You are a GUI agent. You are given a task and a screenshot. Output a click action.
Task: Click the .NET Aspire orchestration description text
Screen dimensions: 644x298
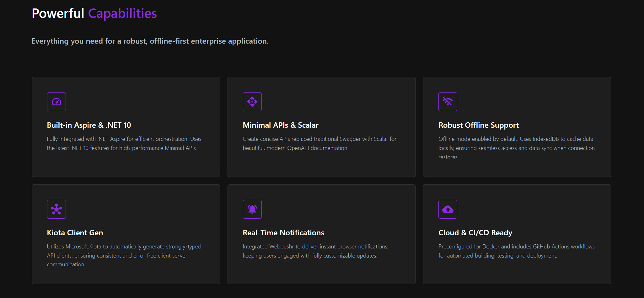124,143
